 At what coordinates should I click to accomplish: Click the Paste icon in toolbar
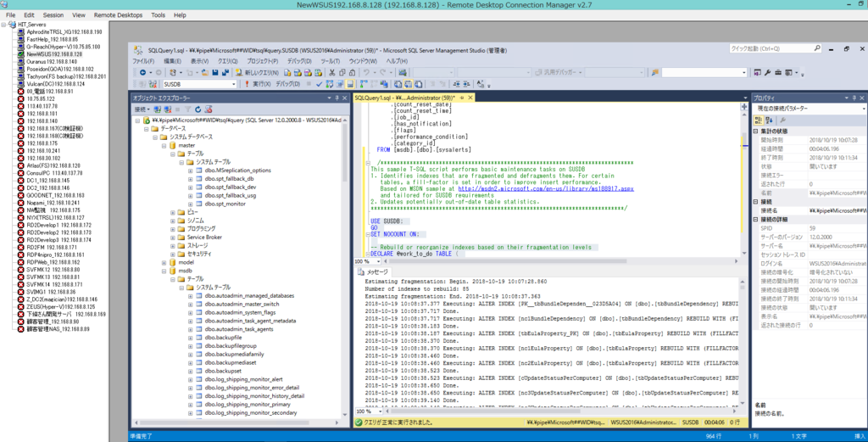(x=352, y=73)
